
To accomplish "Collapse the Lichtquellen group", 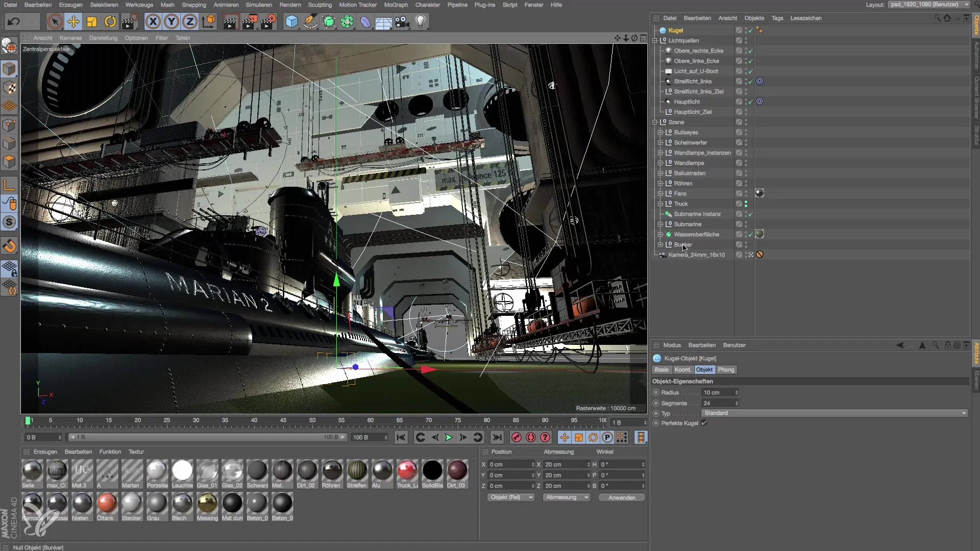I will pos(655,40).
